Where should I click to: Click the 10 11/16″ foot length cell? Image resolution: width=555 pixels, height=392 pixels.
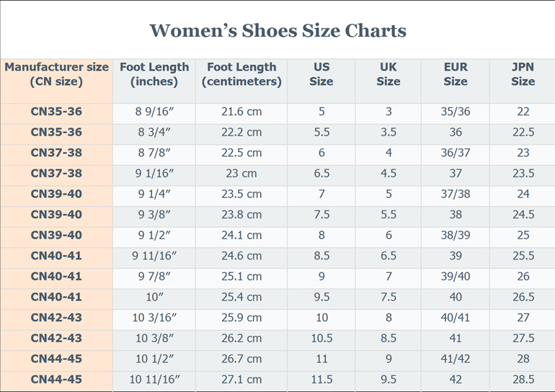point(154,379)
